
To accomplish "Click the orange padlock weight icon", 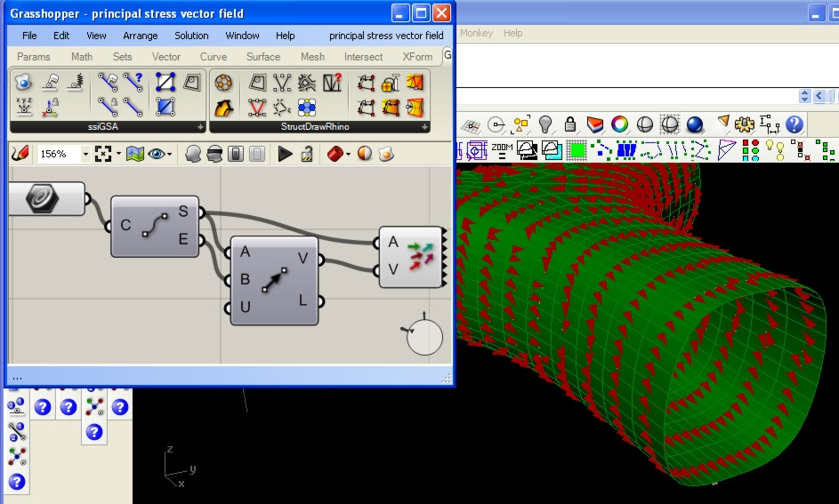I will [391, 83].
